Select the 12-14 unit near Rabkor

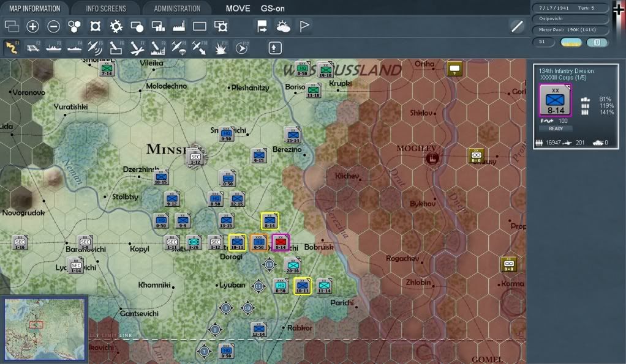[x=258, y=329]
